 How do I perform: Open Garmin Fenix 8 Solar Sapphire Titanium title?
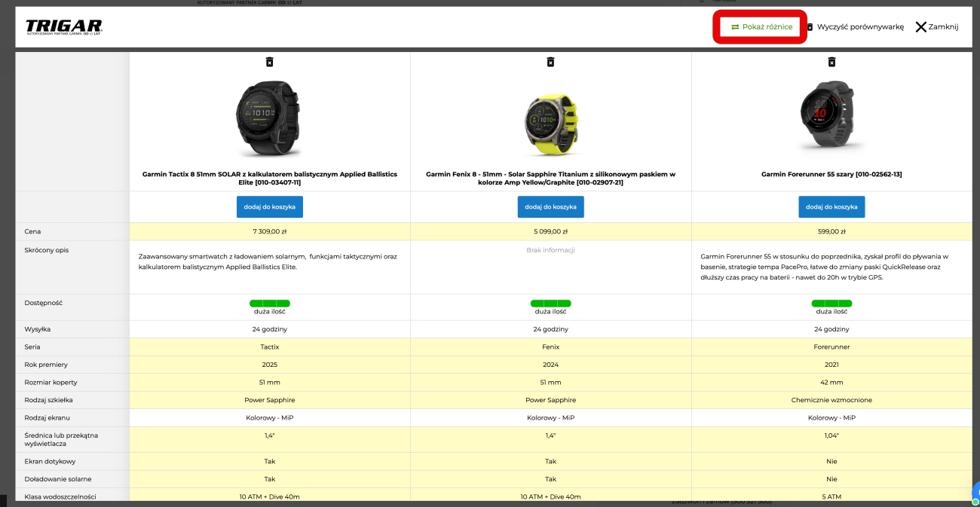(x=550, y=178)
